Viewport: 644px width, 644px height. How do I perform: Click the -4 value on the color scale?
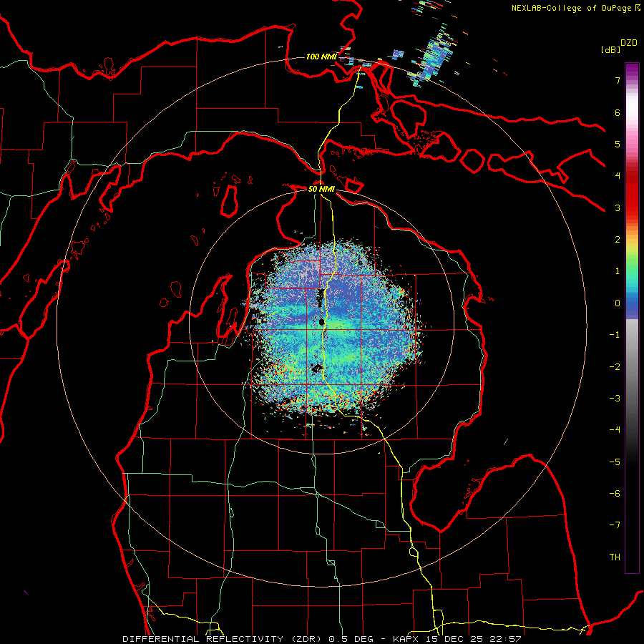(x=615, y=430)
